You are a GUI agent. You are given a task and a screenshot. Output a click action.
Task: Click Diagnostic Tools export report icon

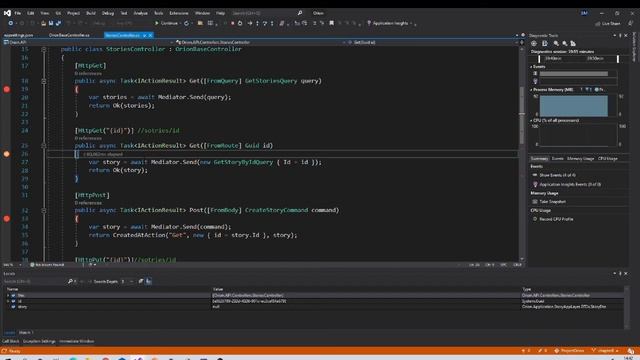(544, 43)
